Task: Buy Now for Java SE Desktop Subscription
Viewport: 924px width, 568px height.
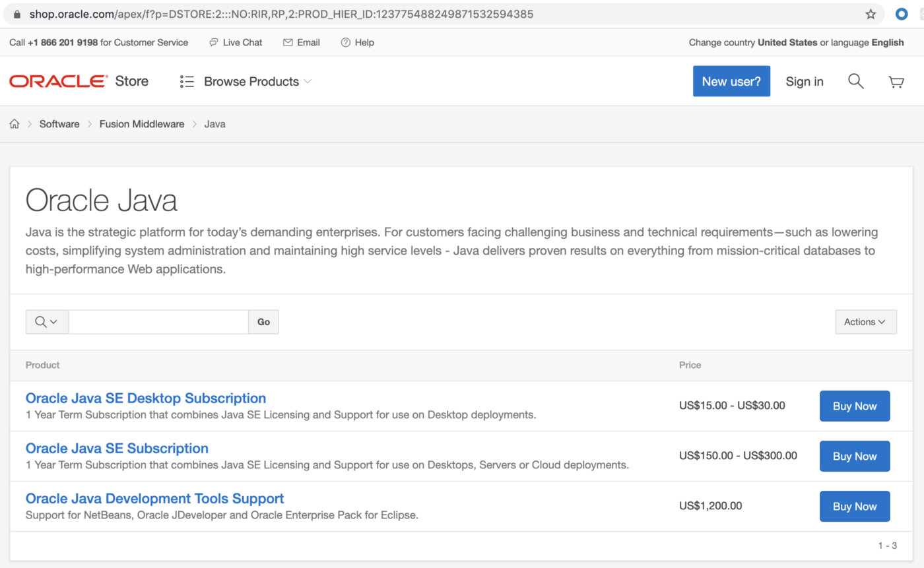Action: point(854,406)
